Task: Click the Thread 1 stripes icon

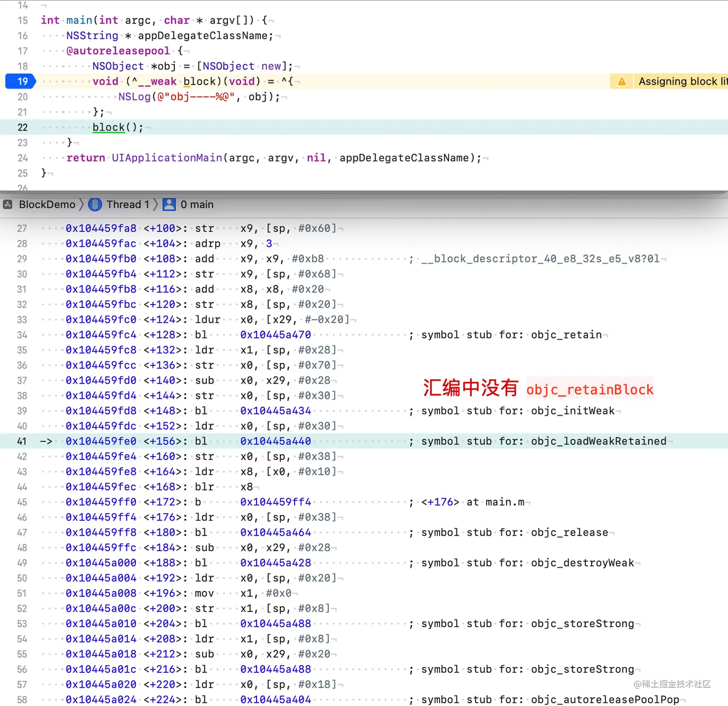Action: point(95,205)
